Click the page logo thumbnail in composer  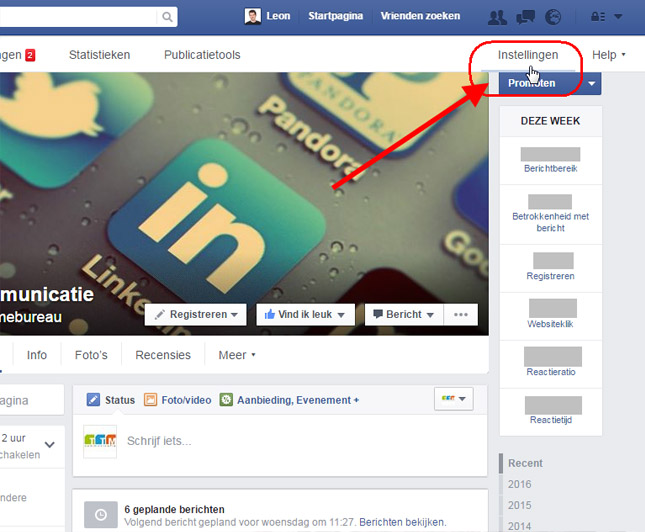point(100,441)
